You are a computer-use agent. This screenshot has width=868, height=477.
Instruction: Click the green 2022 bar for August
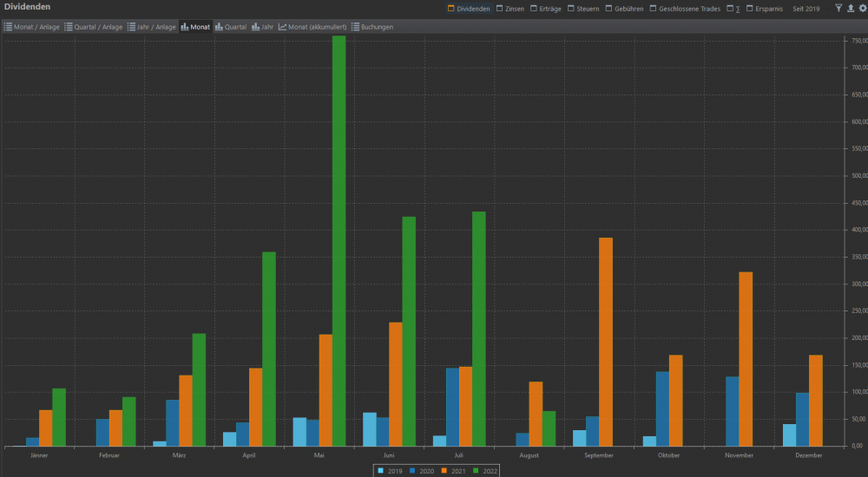pyautogui.click(x=549, y=428)
